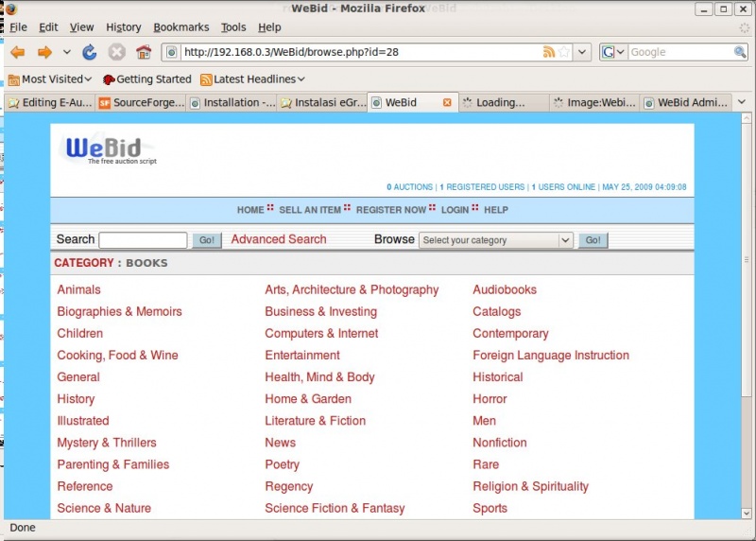Click REGISTER NOW in the navigation bar
Viewport: 756px width, 541px height.
pyautogui.click(x=391, y=210)
